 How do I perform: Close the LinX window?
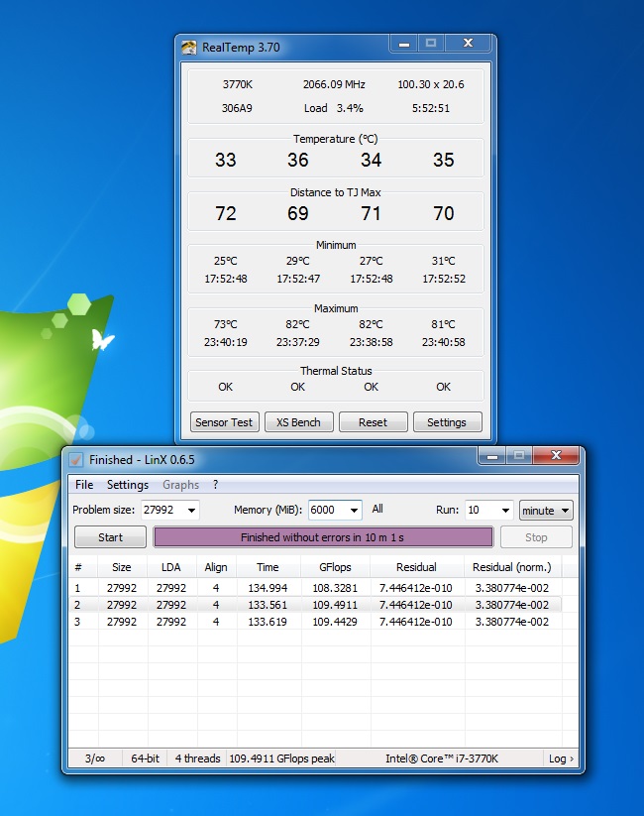tap(556, 456)
